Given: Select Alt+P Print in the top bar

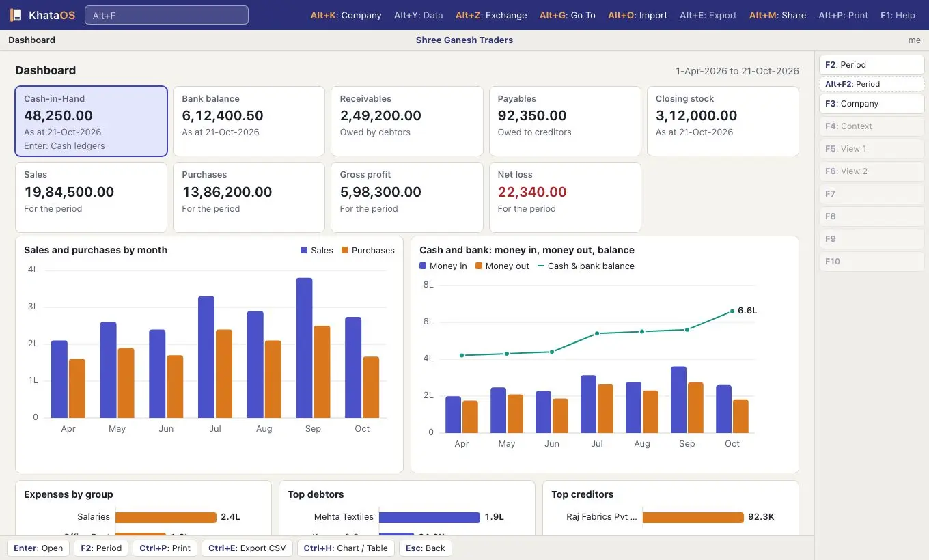Looking at the screenshot, I should pos(843,15).
